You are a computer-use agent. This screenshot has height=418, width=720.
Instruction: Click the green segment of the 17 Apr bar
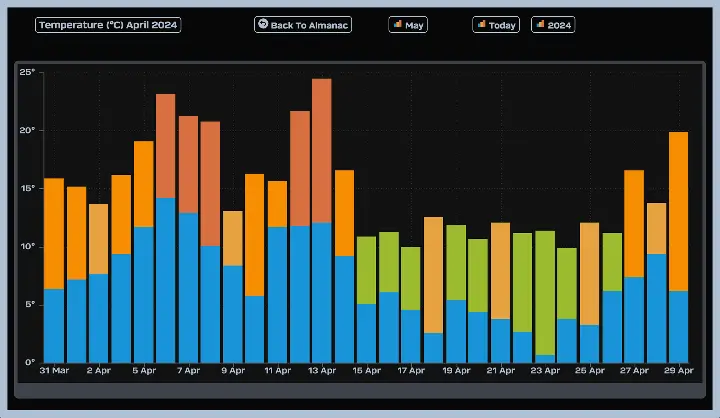point(410,278)
